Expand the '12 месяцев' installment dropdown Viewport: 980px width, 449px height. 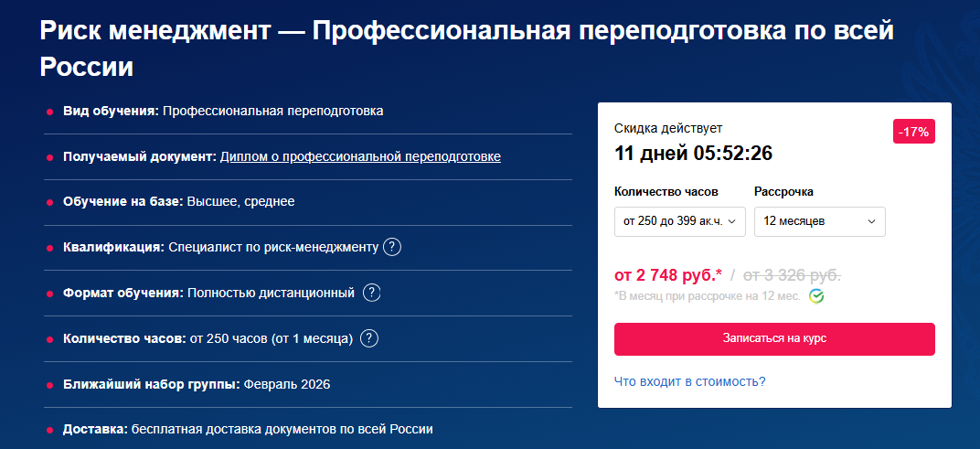[x=819, y=221]
